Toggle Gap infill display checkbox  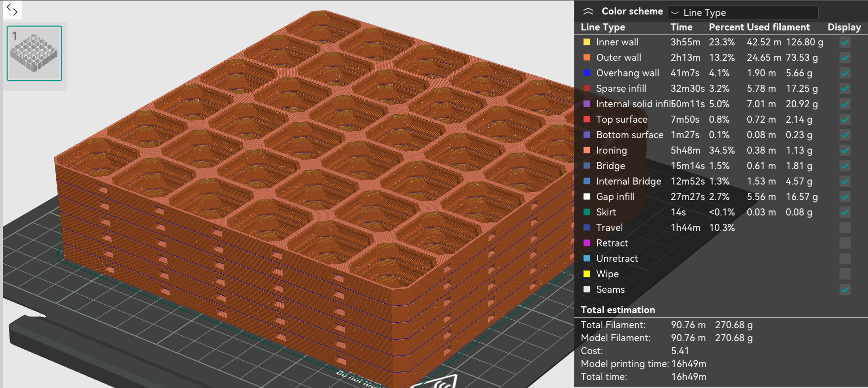pos(845,197)
